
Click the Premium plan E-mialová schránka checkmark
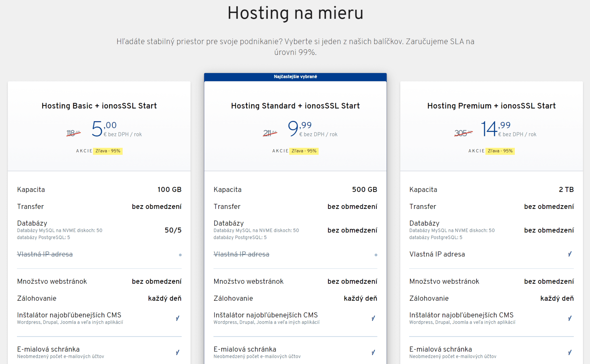570,352
